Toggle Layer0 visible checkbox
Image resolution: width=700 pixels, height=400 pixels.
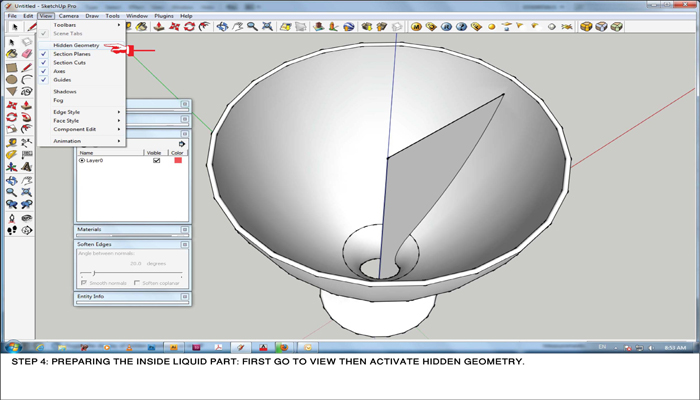[156, 160]
